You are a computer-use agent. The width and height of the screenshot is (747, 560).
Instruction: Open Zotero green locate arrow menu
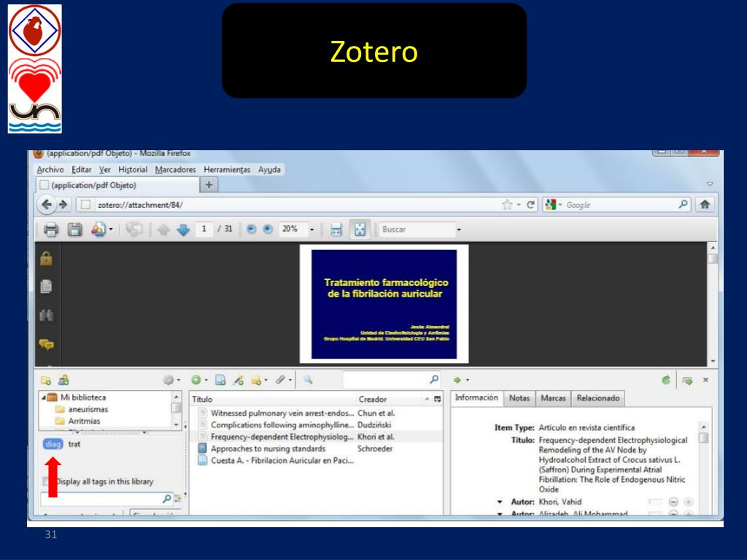pyautogui.click(x=461, y=380)
